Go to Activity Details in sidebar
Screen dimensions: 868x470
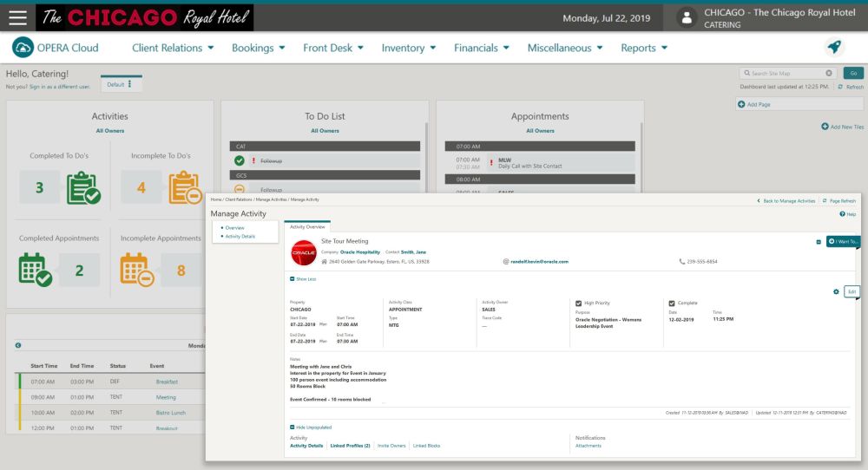click(240, 237)
